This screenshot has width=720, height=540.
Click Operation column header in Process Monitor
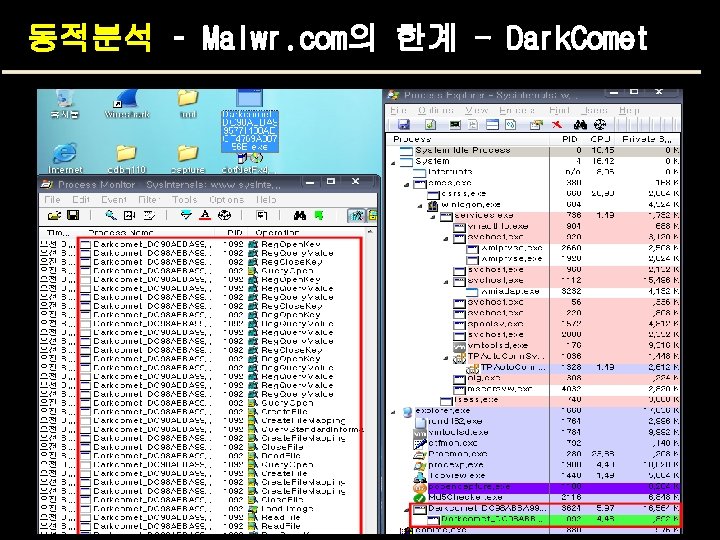pyautogui.click(x=308, y=233)
